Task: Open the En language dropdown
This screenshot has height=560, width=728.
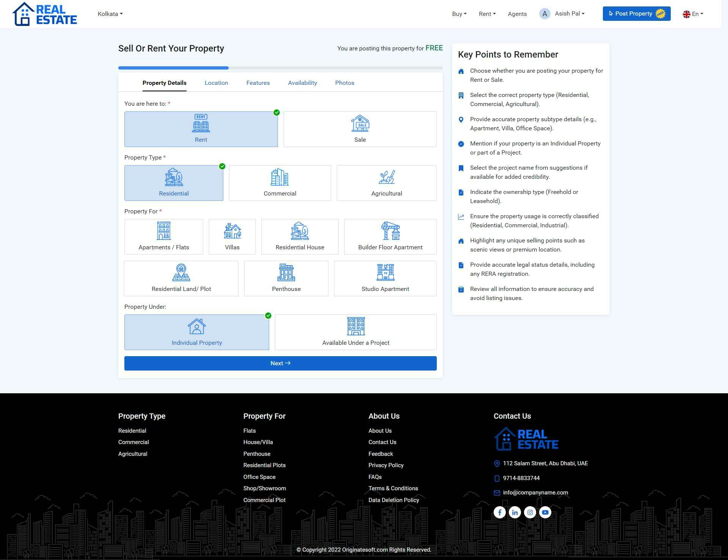Action: point(693,14)
